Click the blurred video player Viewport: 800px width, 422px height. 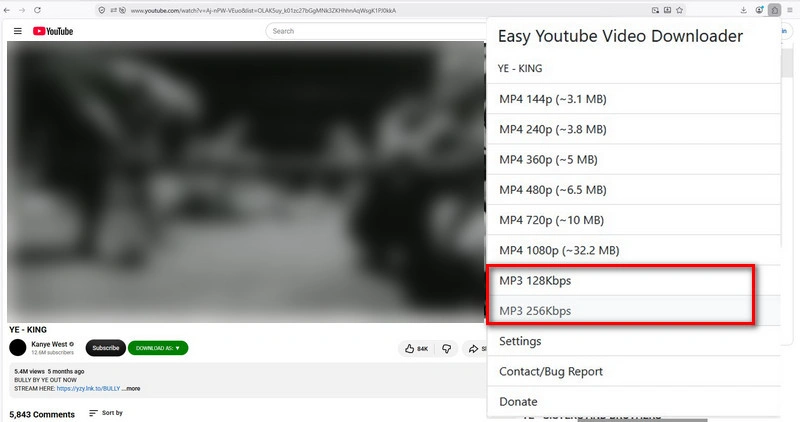245,182
